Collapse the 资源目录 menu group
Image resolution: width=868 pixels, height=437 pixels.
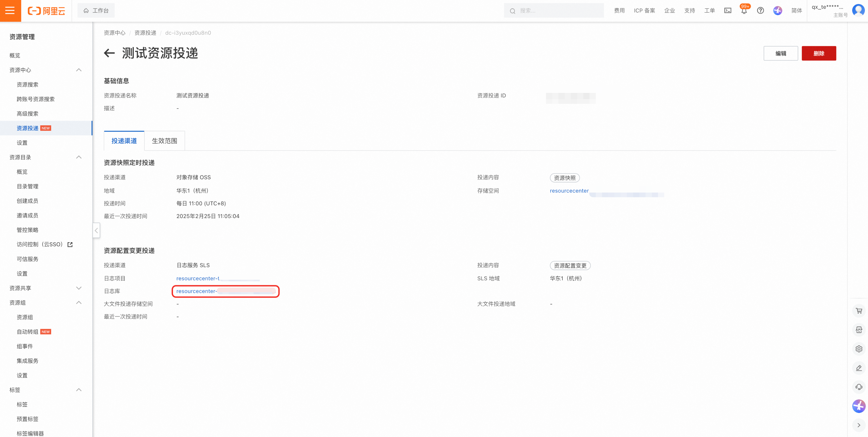79,157
